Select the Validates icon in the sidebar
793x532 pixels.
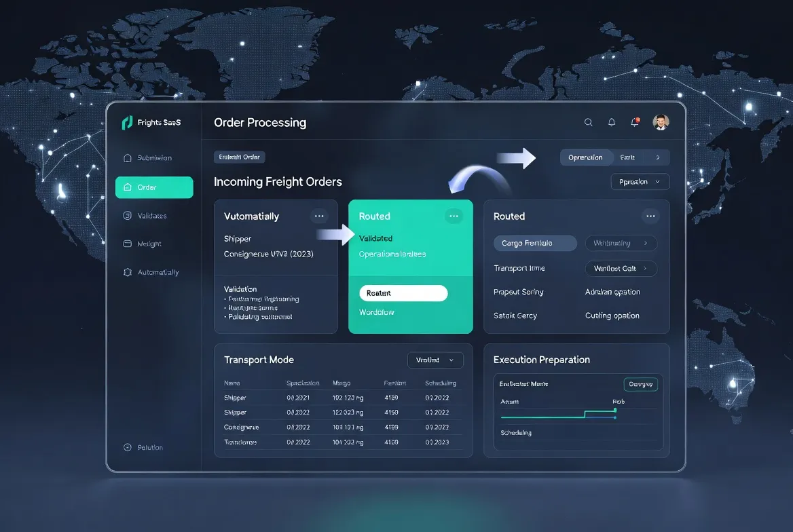coord(128,215)
